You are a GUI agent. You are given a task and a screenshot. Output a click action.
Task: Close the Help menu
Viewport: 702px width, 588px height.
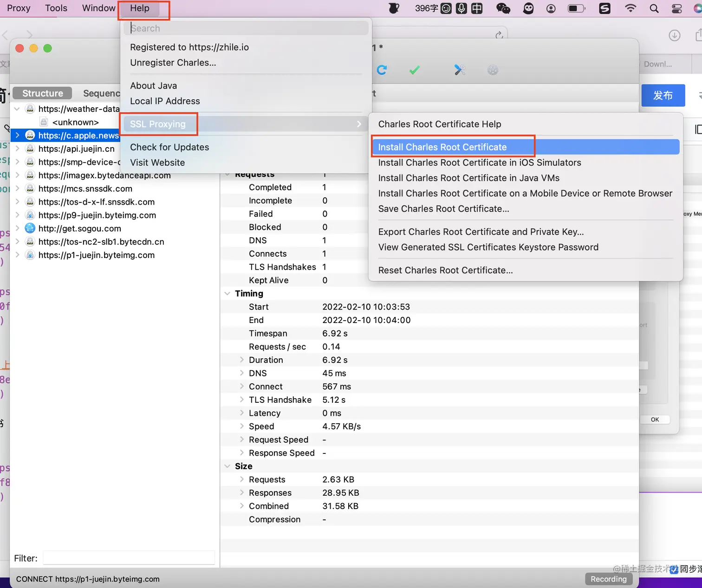[140, 8]
